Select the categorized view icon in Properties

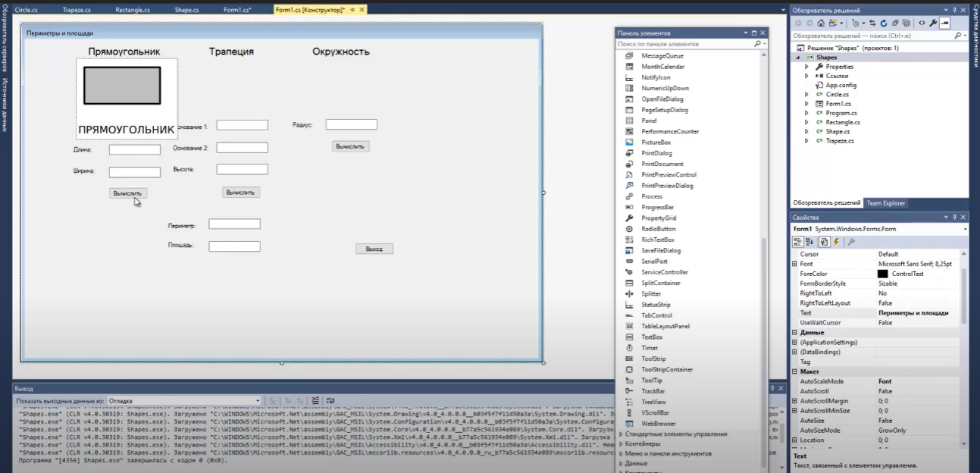pos(797,242)
